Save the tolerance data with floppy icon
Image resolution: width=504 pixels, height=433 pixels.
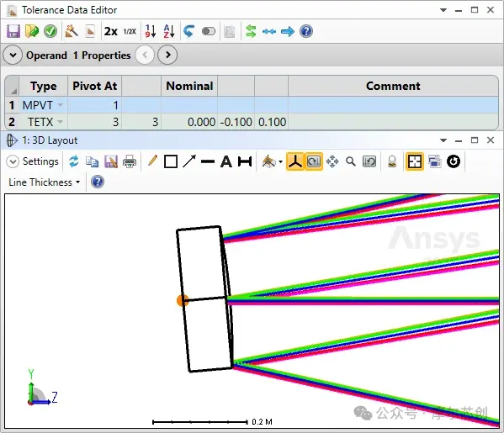point(13,31)
